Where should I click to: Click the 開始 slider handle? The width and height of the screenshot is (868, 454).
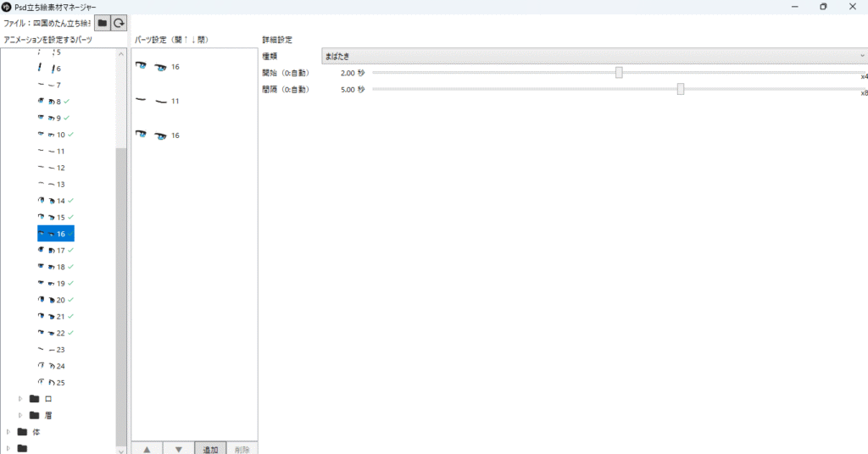pos(619,73)
